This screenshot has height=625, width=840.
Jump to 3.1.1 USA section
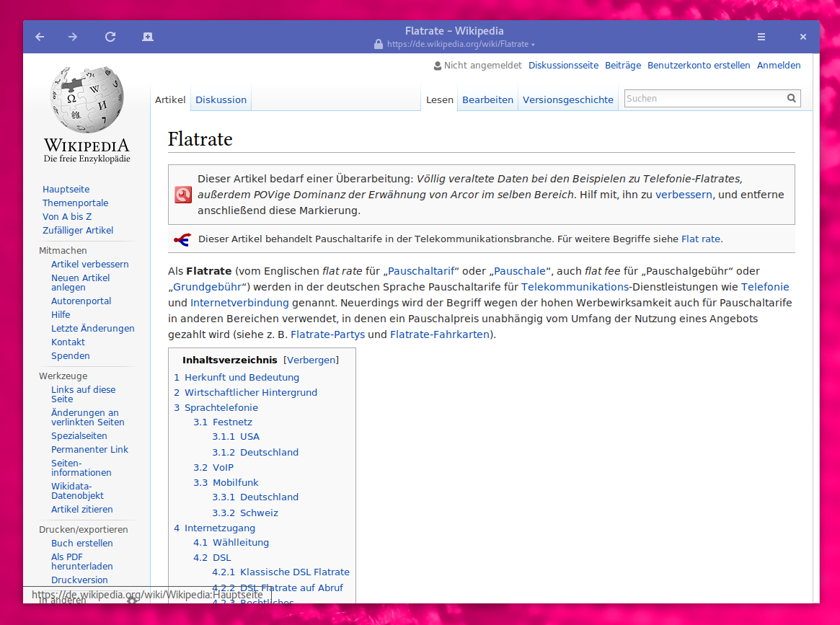point(236,436)
